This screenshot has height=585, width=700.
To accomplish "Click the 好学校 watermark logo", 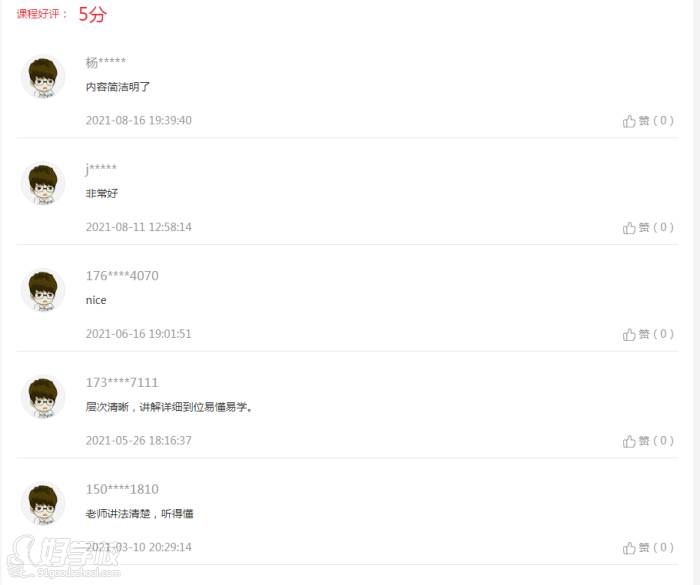I will pyautogui.click(x=65, y=556).
